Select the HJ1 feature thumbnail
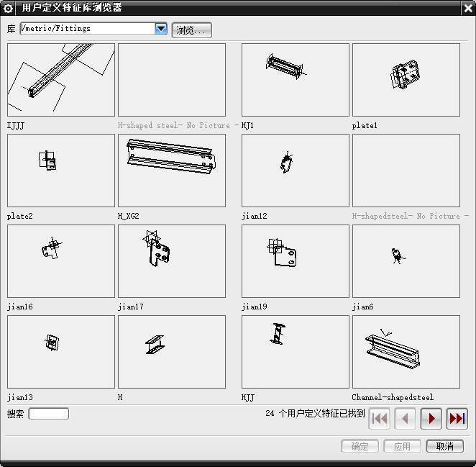Viewport: 476px width, 467px height. point(296,80)
